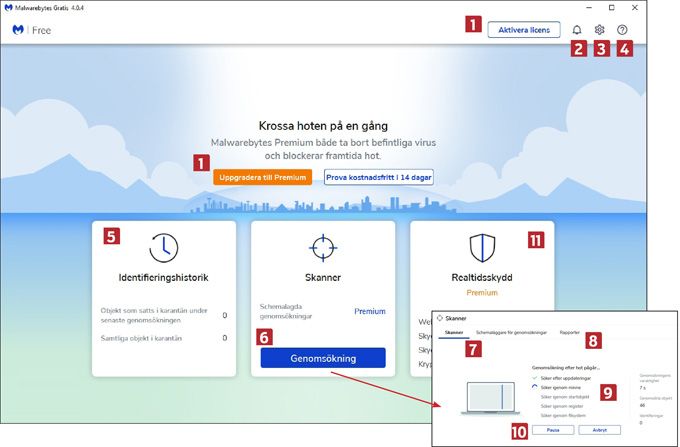Click Aktivera licens button
680x447 pixels.
pyautogui.click(x=524, y=30)
